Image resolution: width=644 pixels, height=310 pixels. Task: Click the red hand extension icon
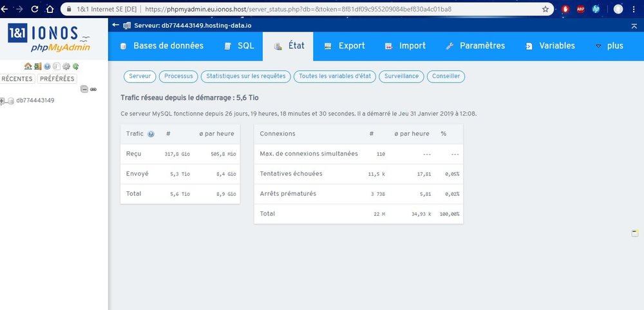pos(565,9)
